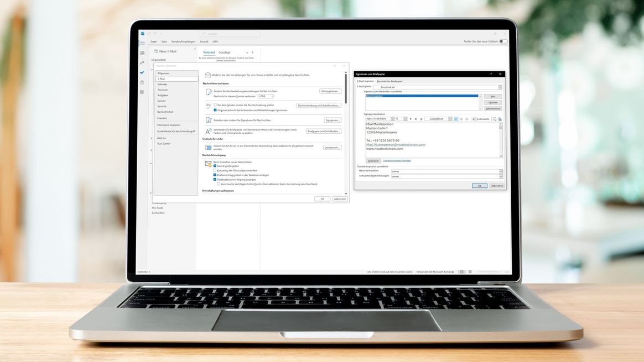Click the To Do checkmark sidebar icon
This screenshot has height=362, width=644.
tap(142, 72)
